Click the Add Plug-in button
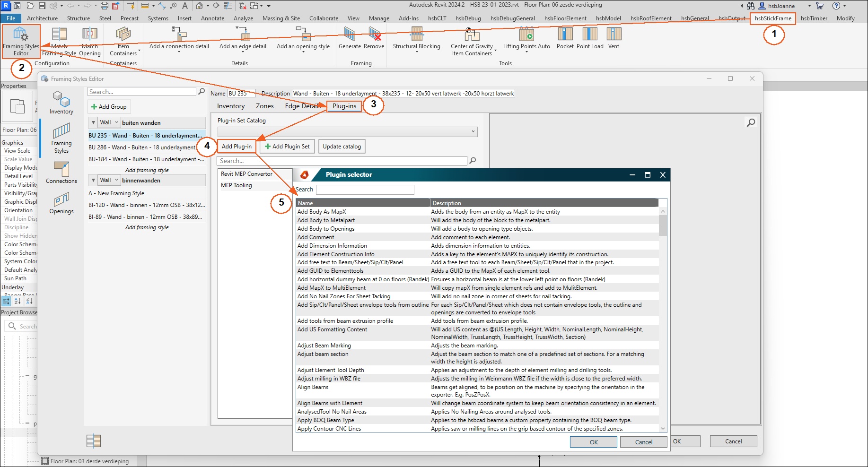Image resolution: width=868 pixels, height=467 pixels. pyautogui.click(x=237, y=147)
